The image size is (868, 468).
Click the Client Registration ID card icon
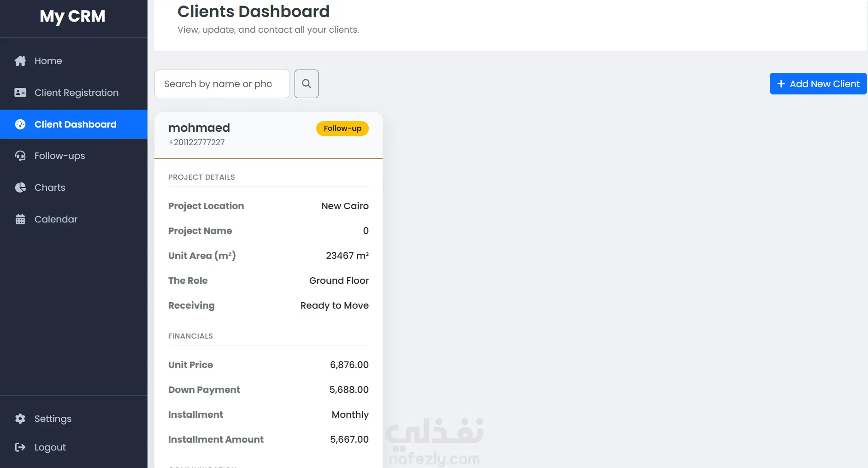20,93
